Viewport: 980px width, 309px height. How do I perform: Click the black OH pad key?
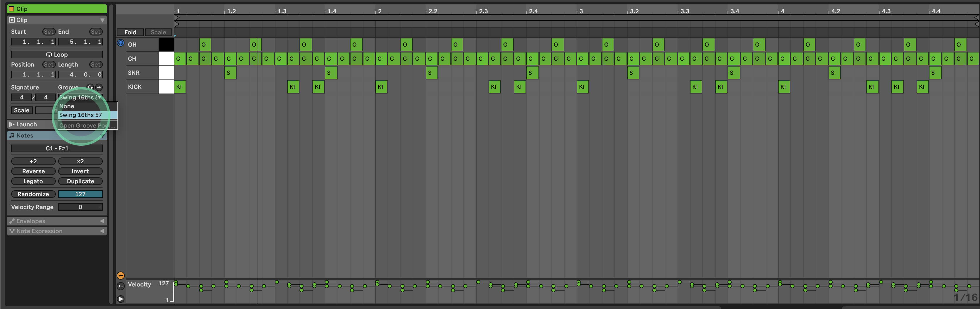166,45
